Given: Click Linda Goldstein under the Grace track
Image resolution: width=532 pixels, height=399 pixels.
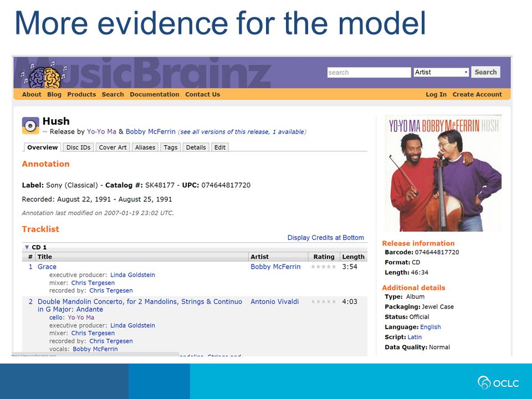Looking at the screenshot, I should tap(132, 275).
